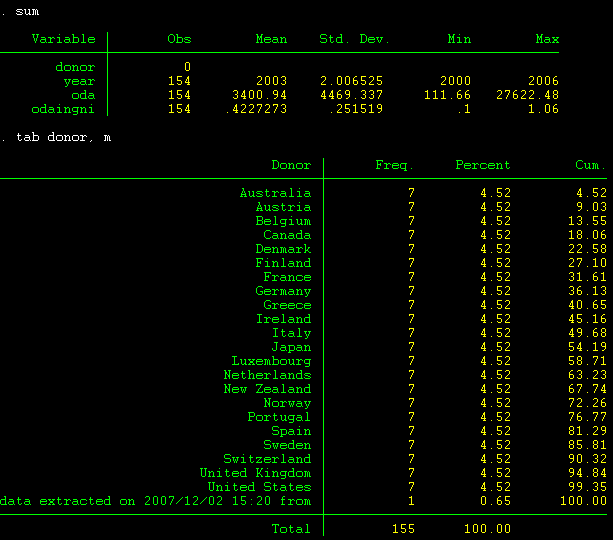Click the cumulative value 72.26
613x540 pixels.
pos(587,403)
